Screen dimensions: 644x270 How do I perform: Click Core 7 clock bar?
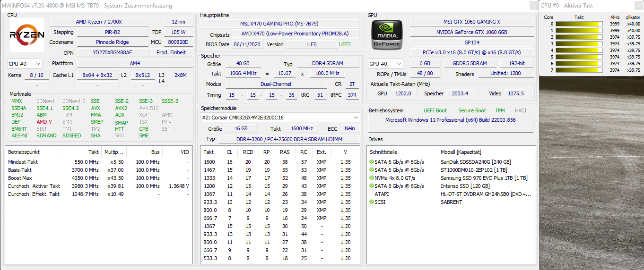click(x=579, y=70)
